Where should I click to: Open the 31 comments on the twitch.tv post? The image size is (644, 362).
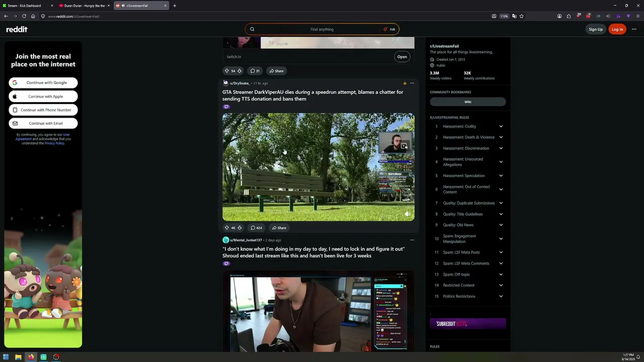tap(255, 71)
